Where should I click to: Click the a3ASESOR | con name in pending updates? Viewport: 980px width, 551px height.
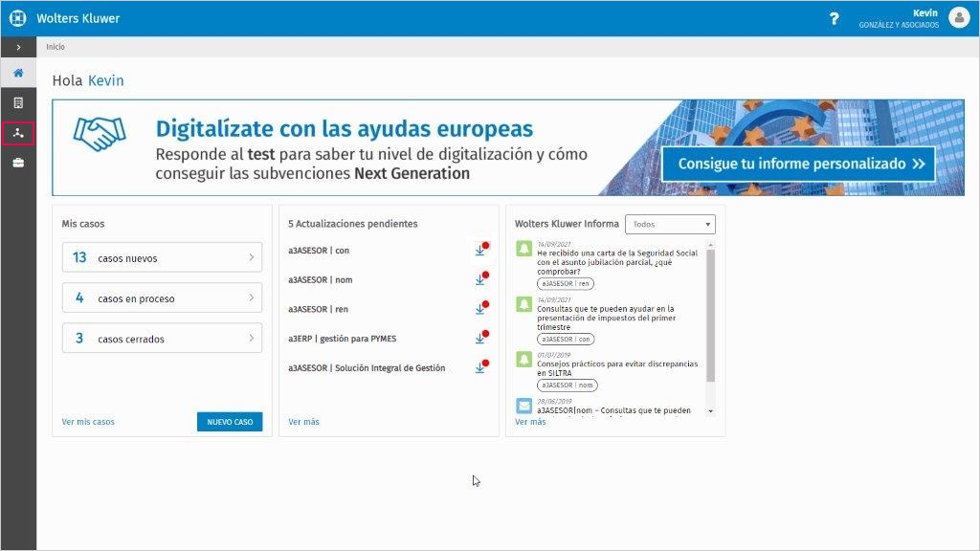(319, 251)
